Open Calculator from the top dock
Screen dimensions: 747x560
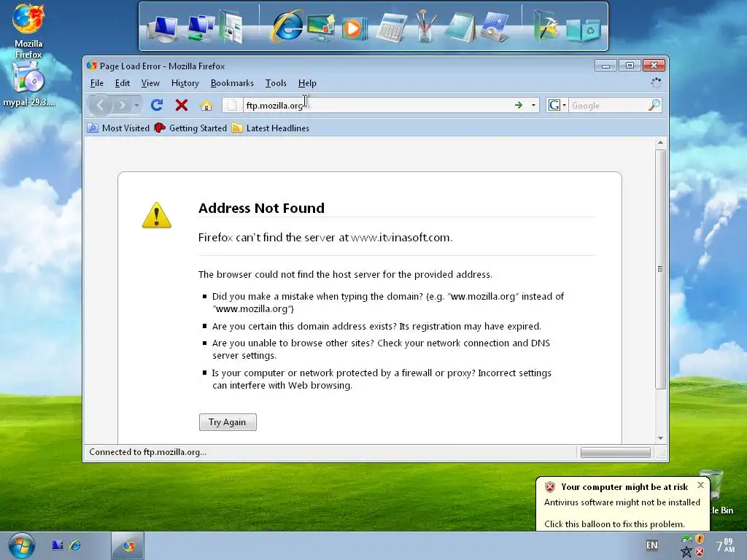[x=392, y=28]
